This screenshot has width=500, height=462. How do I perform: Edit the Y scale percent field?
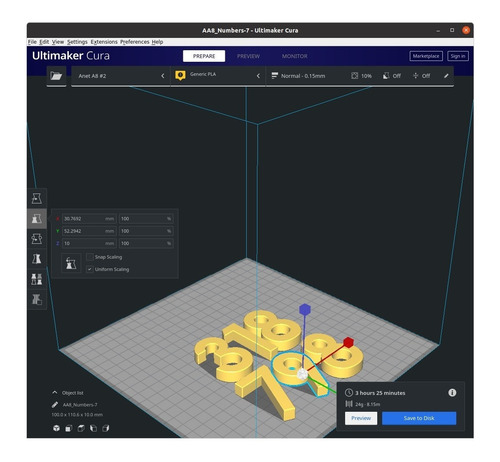146,231
